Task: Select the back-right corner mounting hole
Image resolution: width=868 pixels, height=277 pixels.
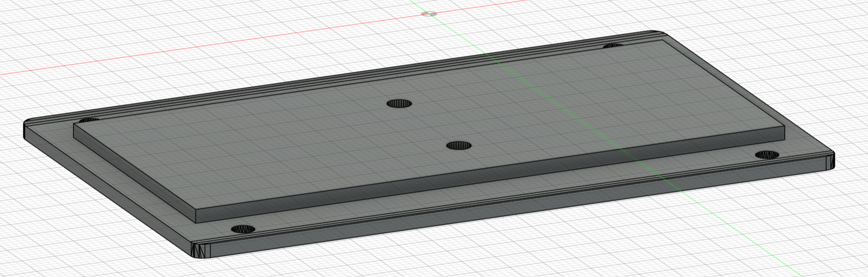Action: pyautogui.click(x=613, y=46)
